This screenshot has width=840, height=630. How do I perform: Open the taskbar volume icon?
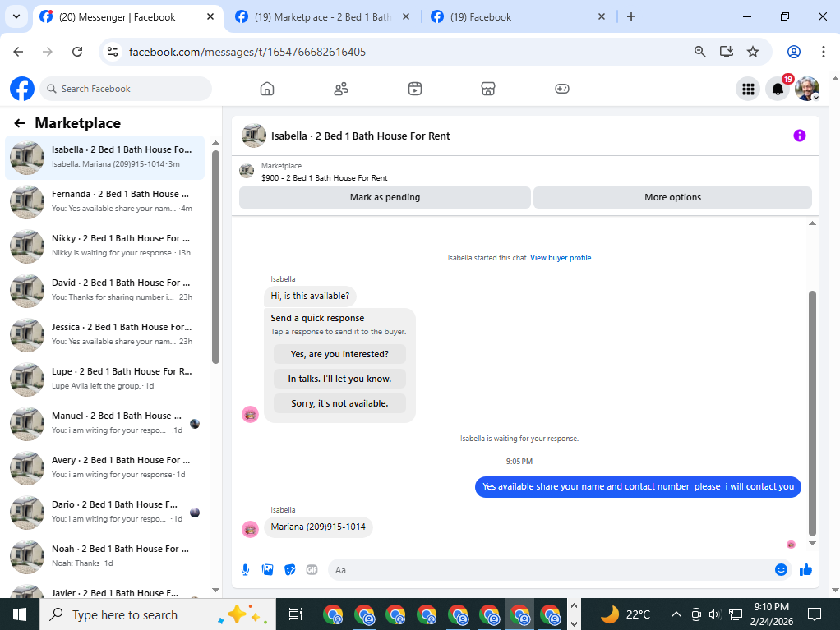click(x=714, y=614)
